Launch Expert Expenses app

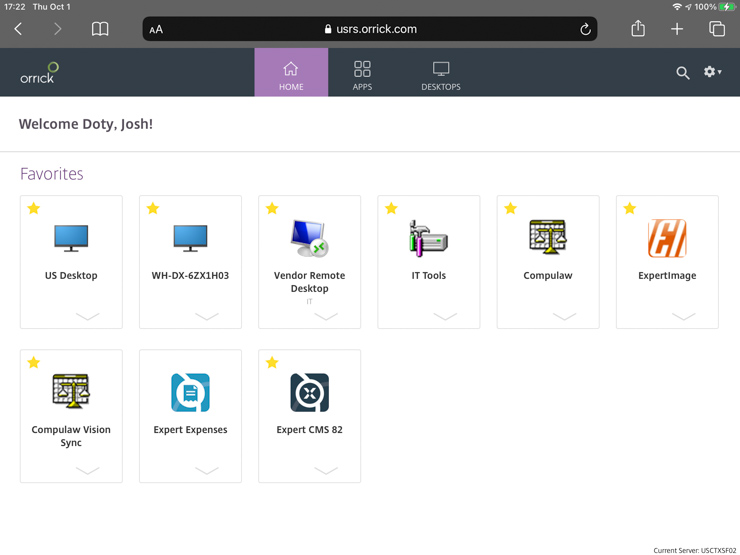pos(190,393)
